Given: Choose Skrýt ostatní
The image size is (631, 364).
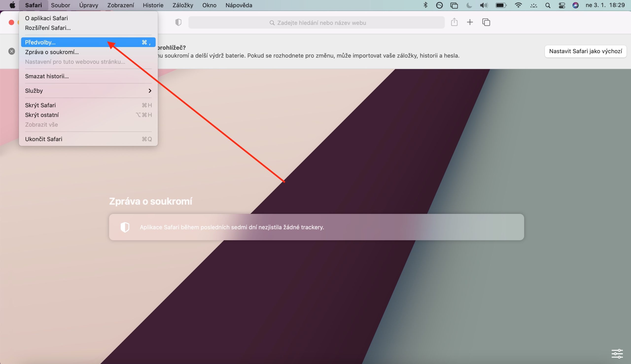Looking at the screenshot, I should 88,115.
